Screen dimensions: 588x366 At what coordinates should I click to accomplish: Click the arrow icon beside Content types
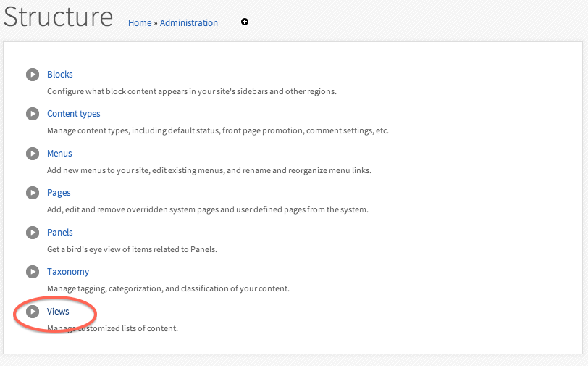33,114
